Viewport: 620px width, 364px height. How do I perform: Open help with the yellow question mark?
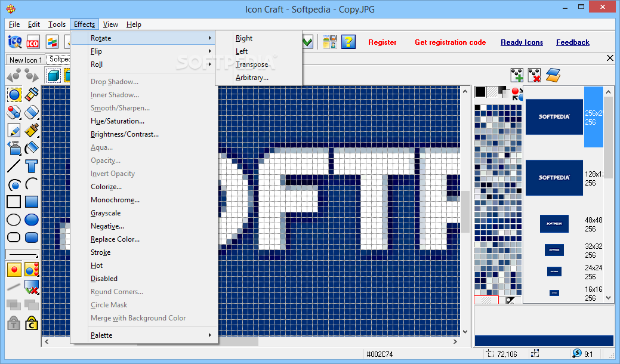click(x=348, y=42)
